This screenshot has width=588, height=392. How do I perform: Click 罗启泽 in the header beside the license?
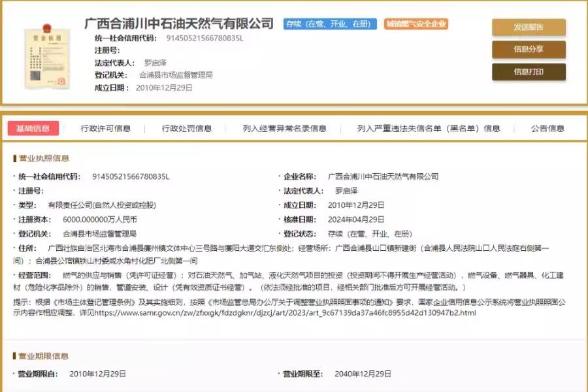click(x=155, y=63)
